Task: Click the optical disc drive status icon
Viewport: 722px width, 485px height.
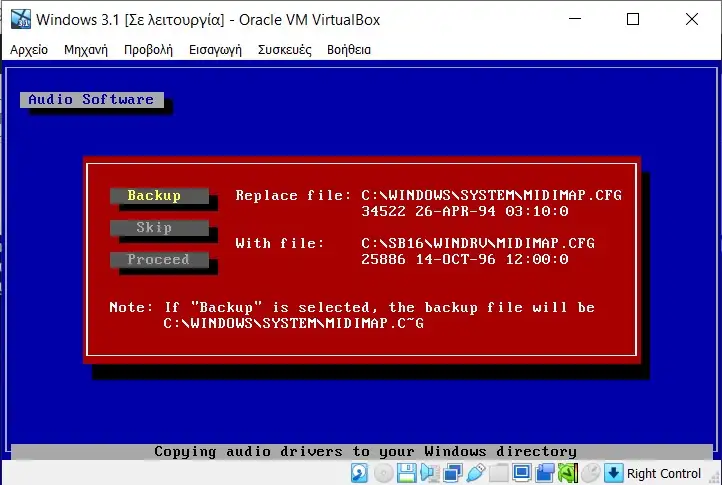Action: pyautogui.click(x=383, y=473)
